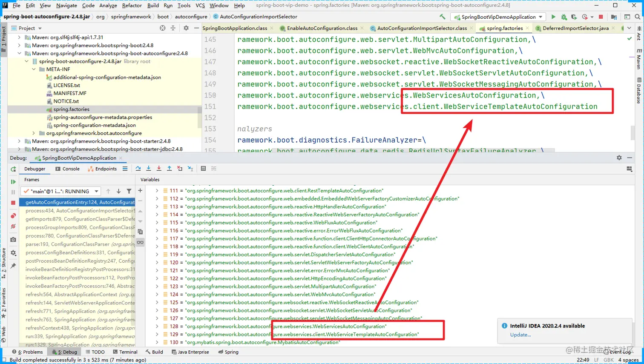Viewport: 644px width, 364px height.
Task: Switch to the Console tab
Action: [67, 169]
